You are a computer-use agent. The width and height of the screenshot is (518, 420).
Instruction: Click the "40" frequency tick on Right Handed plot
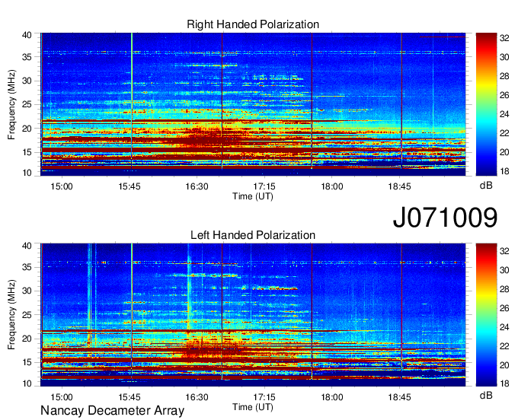point(27,35)
